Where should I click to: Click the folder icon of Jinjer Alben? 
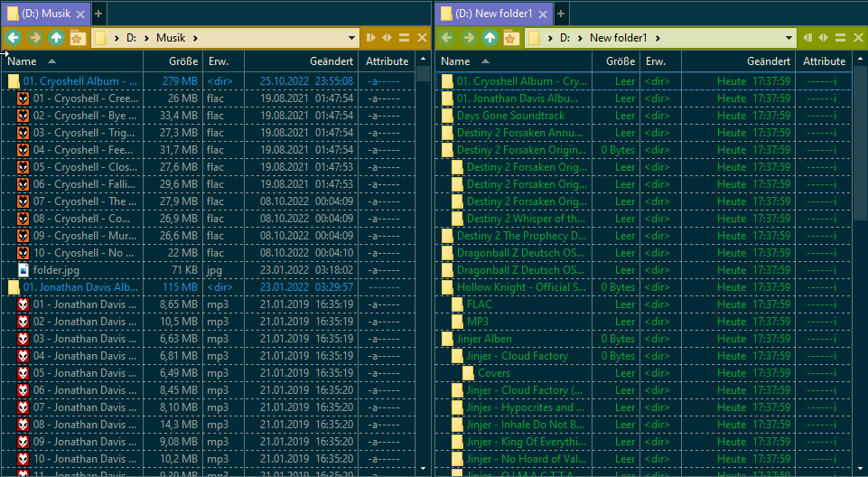(x=447, y=339)
